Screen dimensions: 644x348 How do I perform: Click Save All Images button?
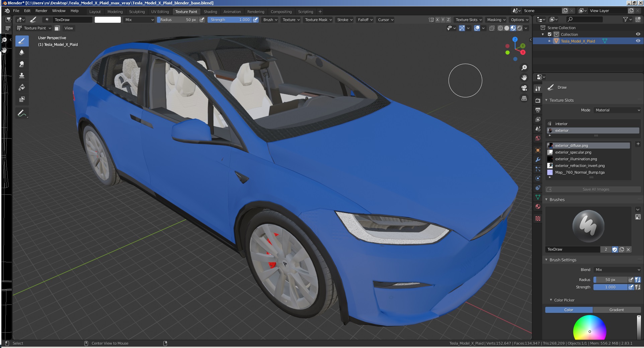tap(593, 189)
